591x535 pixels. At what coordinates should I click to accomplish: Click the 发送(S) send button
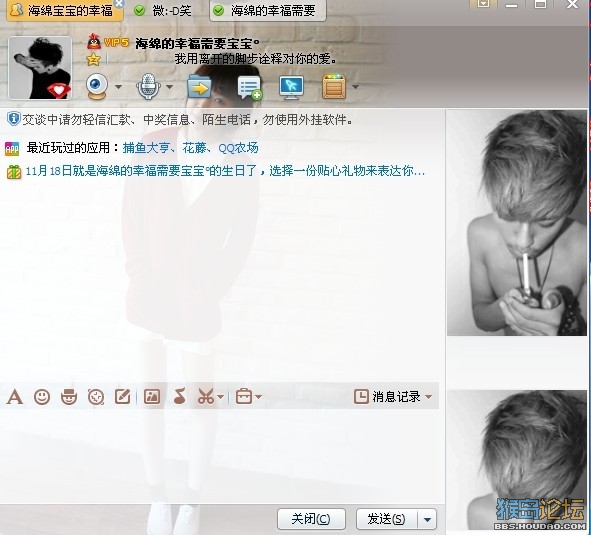pos(387,520)
